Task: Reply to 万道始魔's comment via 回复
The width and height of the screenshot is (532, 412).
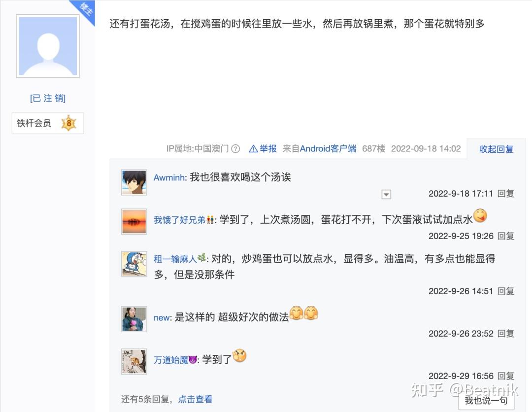Action: point(506,376)
